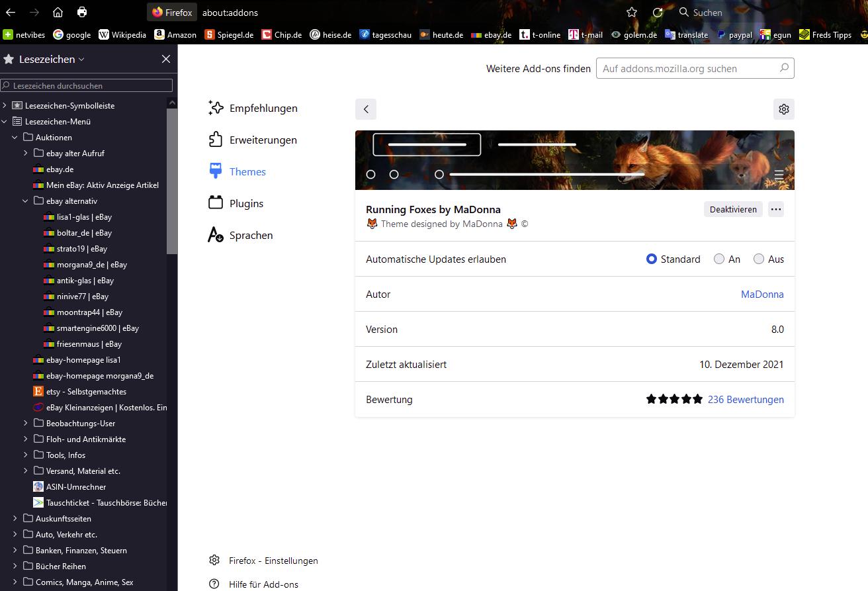Set automatic updates to An

pyautogui.click(x=719, y=259)
